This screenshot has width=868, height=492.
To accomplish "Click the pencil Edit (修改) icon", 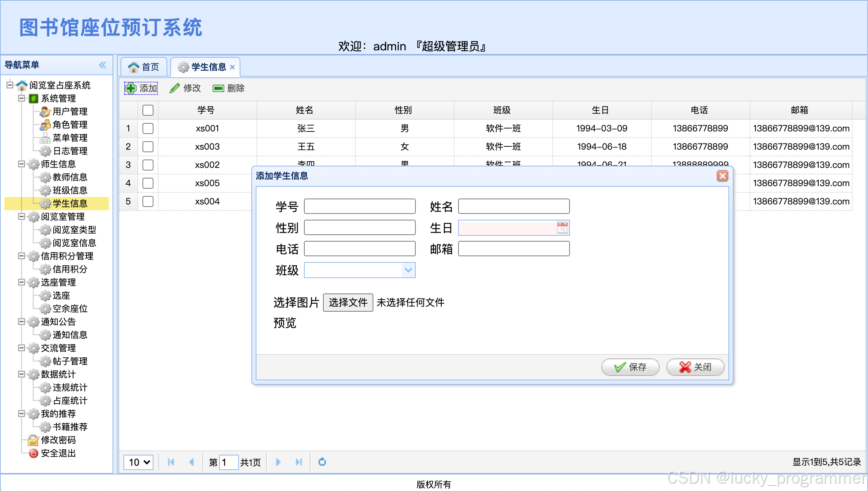I will point(175,88).
